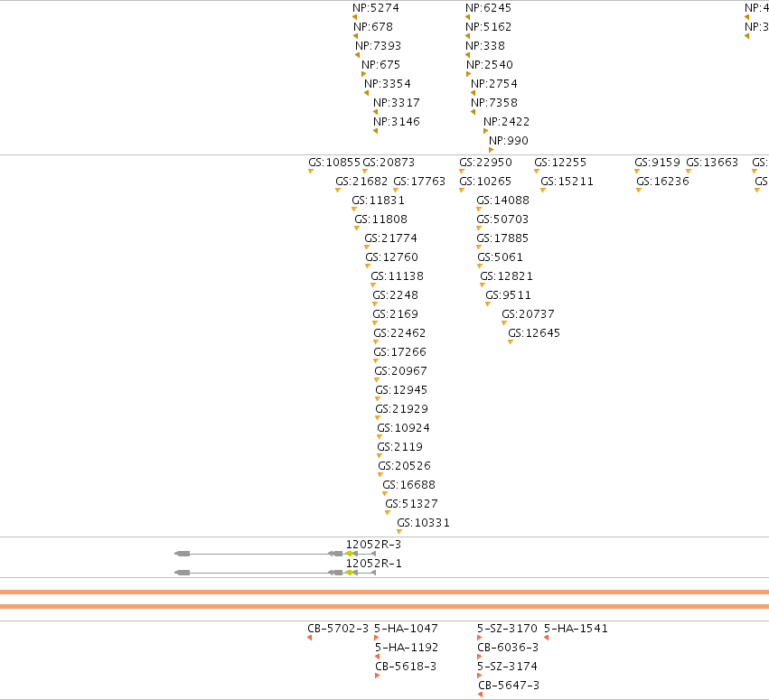Click the triangle marker under GS:10331
This screenshot has width=769, height=700.
pyautogui.click(x=399, y=532)
